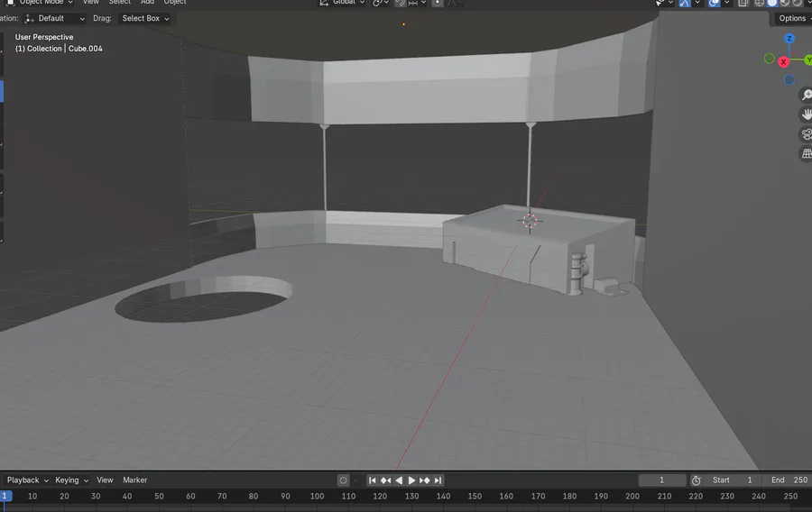Toggle the auto keying record button
Screen dimensions: 812x512
click(x=343, y=480)
